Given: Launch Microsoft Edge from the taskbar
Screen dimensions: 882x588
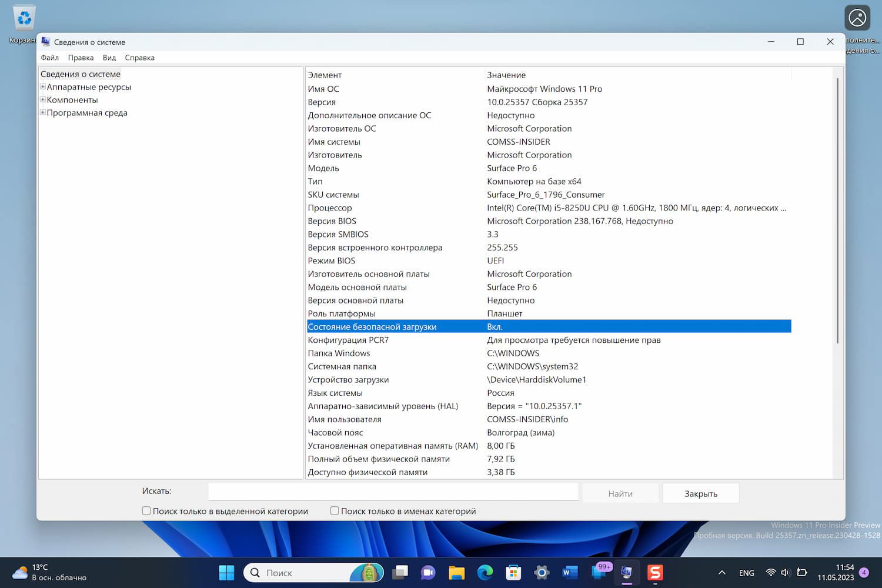Looking at the screenshot, I should tap(485, 573).
